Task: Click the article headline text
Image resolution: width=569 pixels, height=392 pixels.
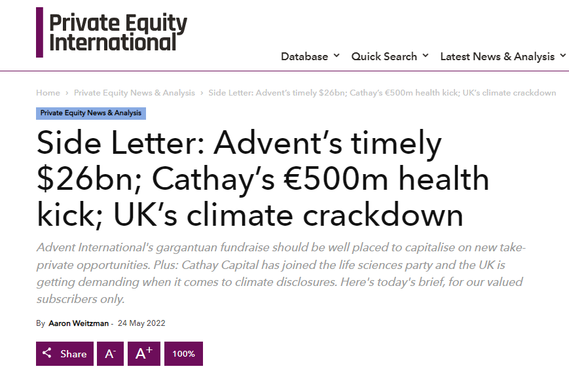Action: [x=263, y=179]
